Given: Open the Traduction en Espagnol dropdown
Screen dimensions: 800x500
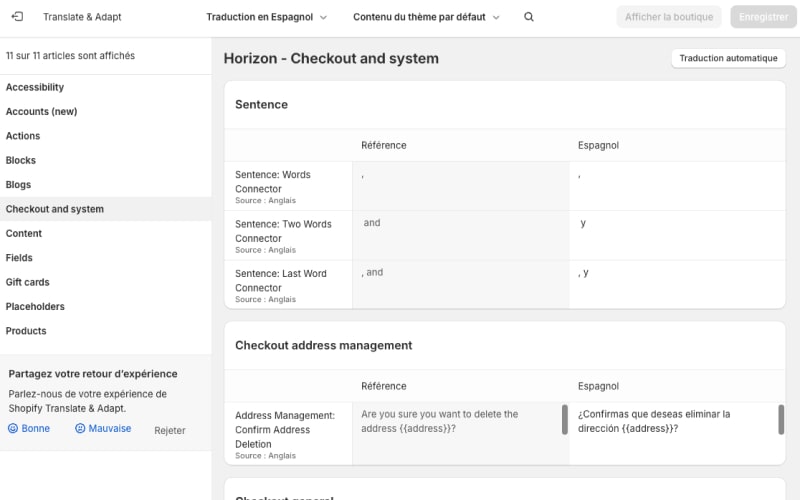Looking at the screenshot, I should tap(266, 17).
